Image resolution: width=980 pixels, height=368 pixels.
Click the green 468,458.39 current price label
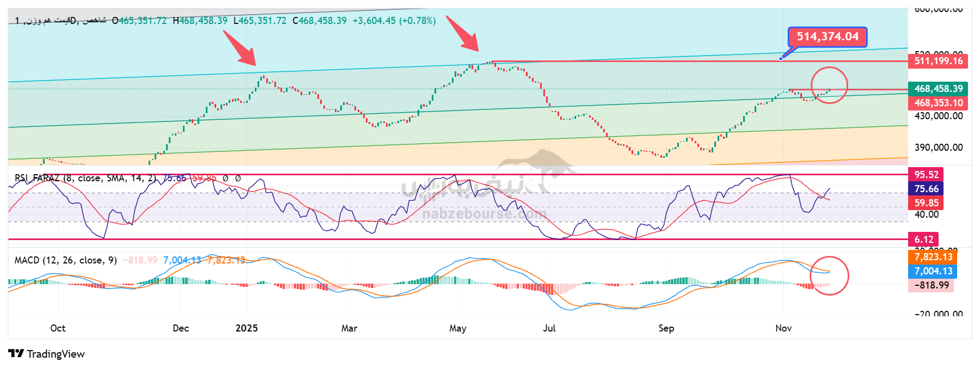point(938,89)
